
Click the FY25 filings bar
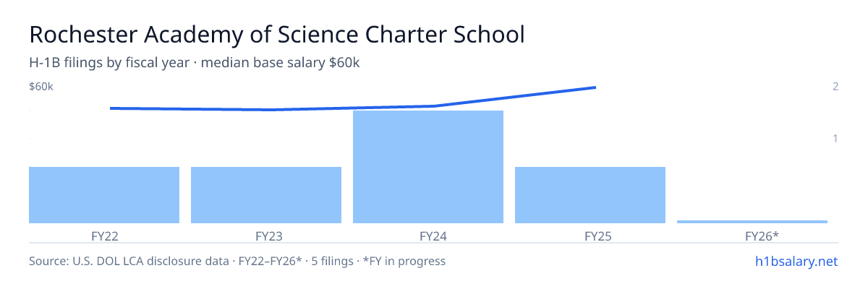point(590,195)
